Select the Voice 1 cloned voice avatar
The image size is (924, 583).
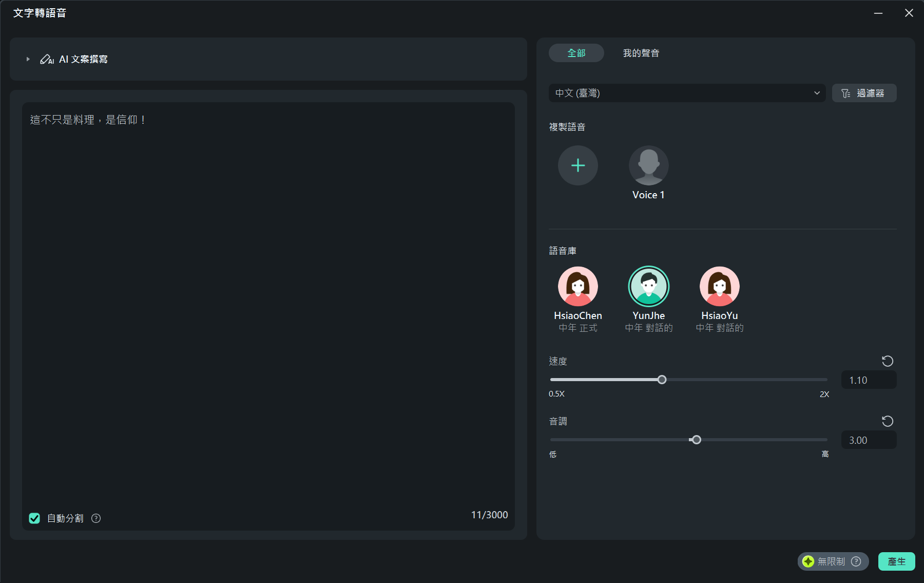tap(649, 165)
